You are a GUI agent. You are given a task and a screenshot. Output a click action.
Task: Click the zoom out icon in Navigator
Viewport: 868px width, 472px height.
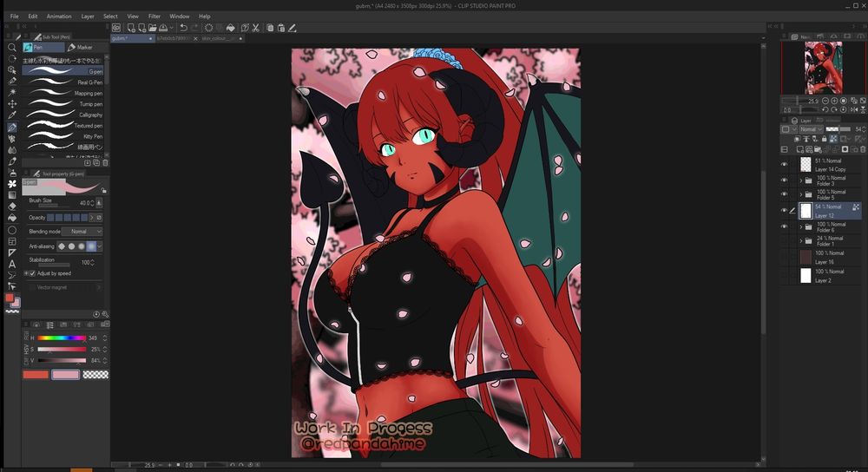tap(825, 102)
